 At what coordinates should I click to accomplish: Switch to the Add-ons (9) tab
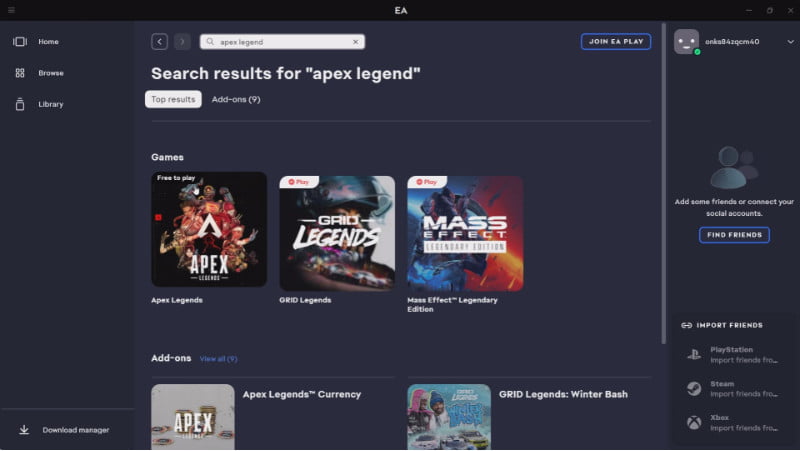coord(236,99)
